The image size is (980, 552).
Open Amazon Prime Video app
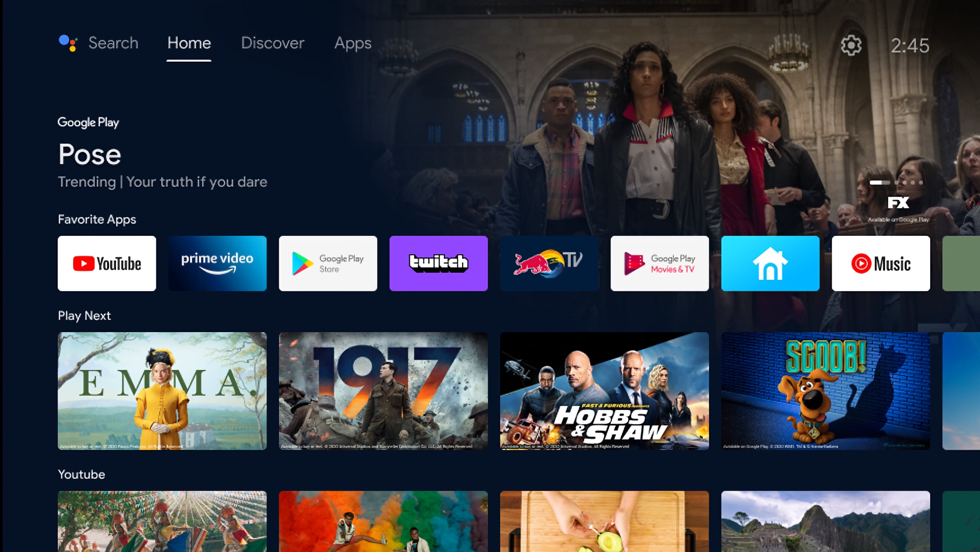pyautogui.click(x=217, y=264)
